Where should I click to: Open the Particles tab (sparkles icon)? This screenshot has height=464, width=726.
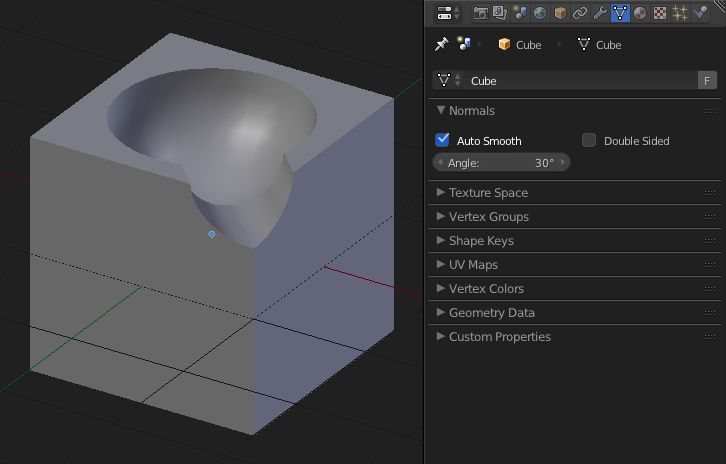point(680,13)
